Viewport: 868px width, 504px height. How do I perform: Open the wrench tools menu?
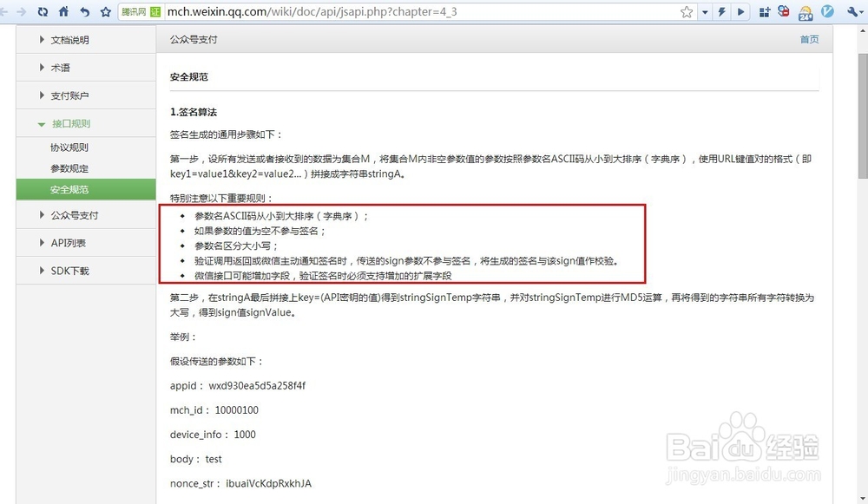[x=853, y=11]
